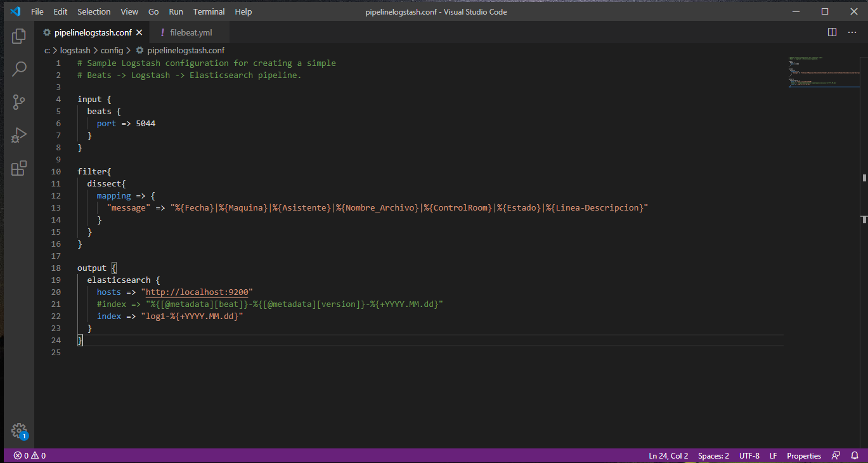Viewport: 868px width, 463px height.
Task: Open the Run and Debug view
Action: point(19,135)
